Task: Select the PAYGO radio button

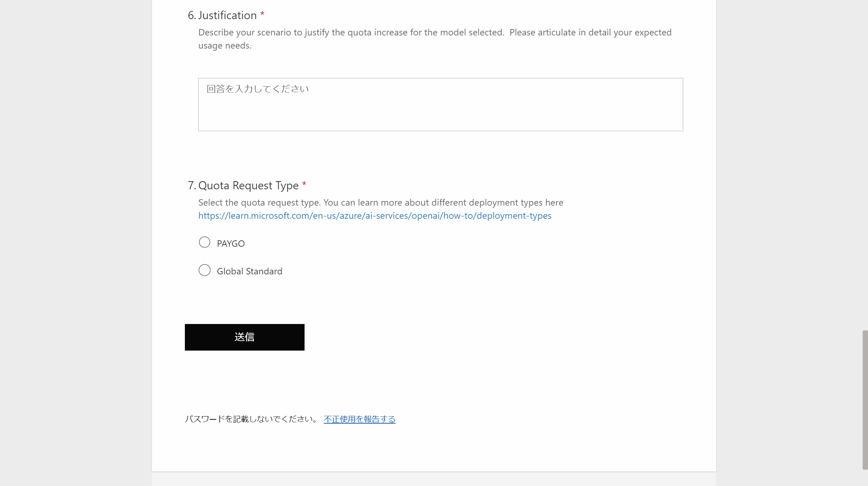Action: click(204, 242)
